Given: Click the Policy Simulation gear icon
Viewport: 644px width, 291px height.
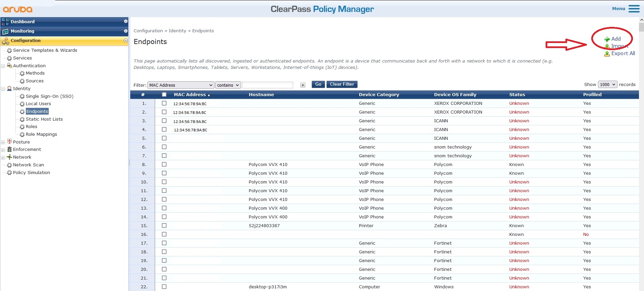Looking at the screenshot, I should coord(9,173).
